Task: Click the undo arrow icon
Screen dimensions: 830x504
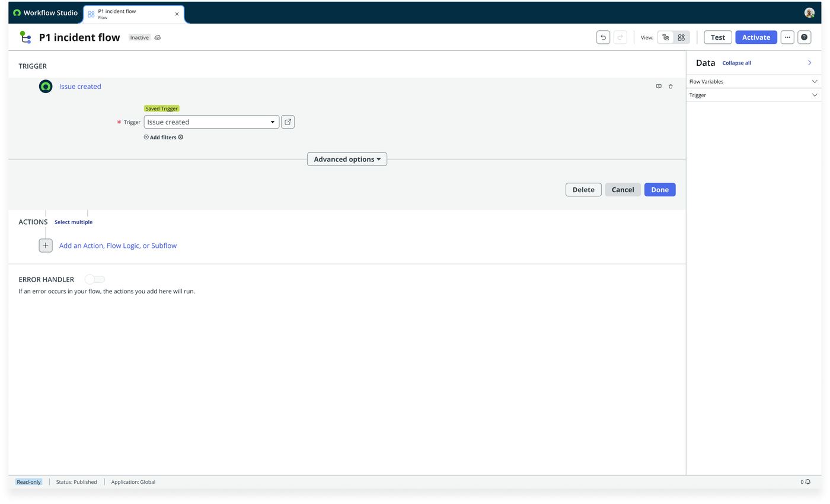Action: pos(603,37)
